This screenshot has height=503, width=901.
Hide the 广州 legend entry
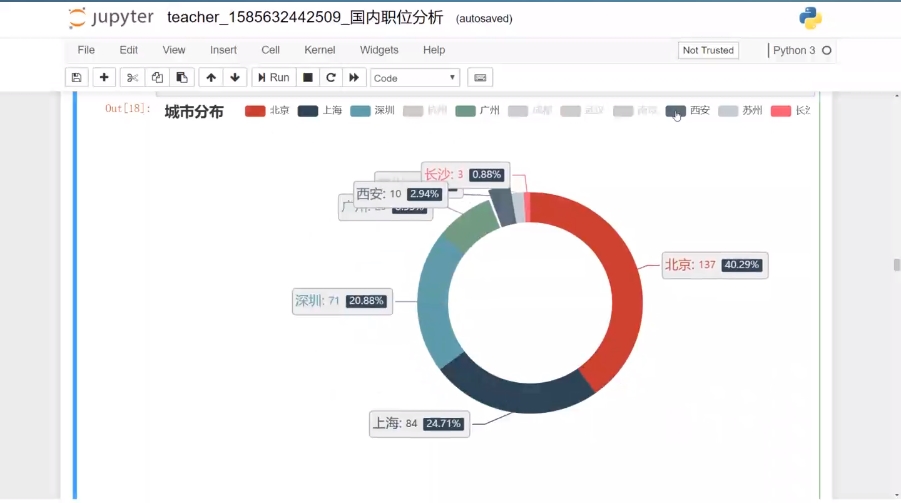[x=477, y=111]
